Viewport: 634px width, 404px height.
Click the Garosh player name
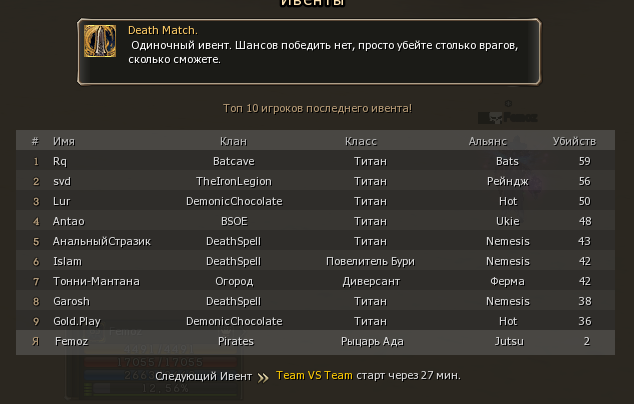[71, 301]
